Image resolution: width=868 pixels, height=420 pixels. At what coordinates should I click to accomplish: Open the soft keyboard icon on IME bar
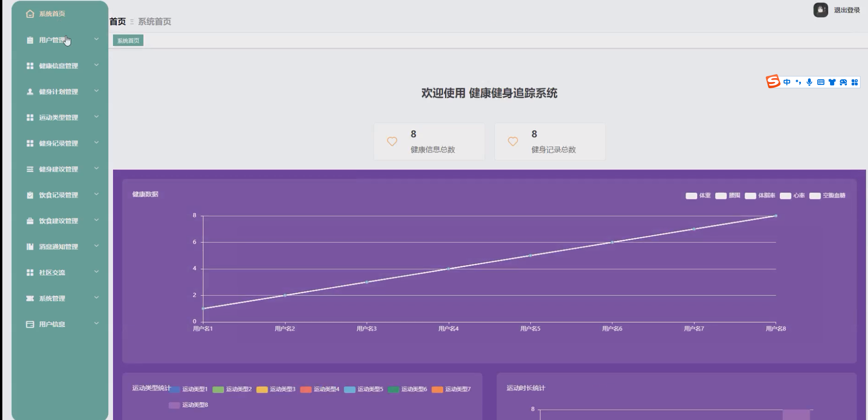click(x=821, y=82)
